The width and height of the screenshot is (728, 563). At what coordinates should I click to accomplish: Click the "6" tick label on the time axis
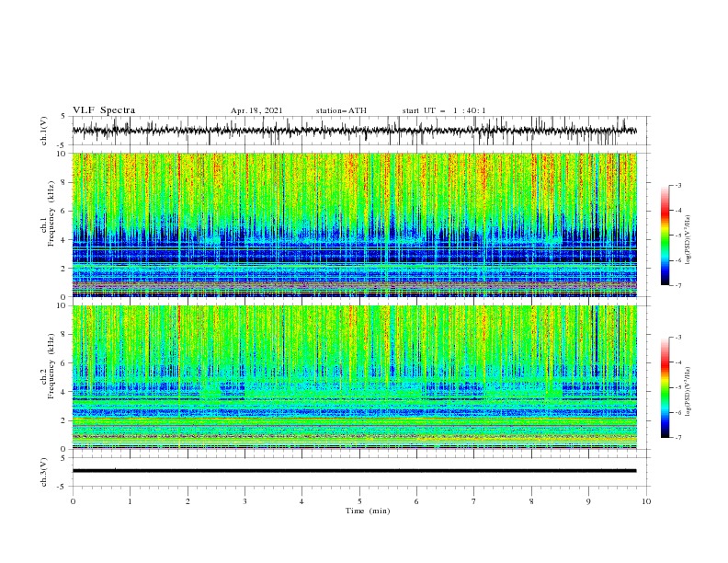click(416, 501)
